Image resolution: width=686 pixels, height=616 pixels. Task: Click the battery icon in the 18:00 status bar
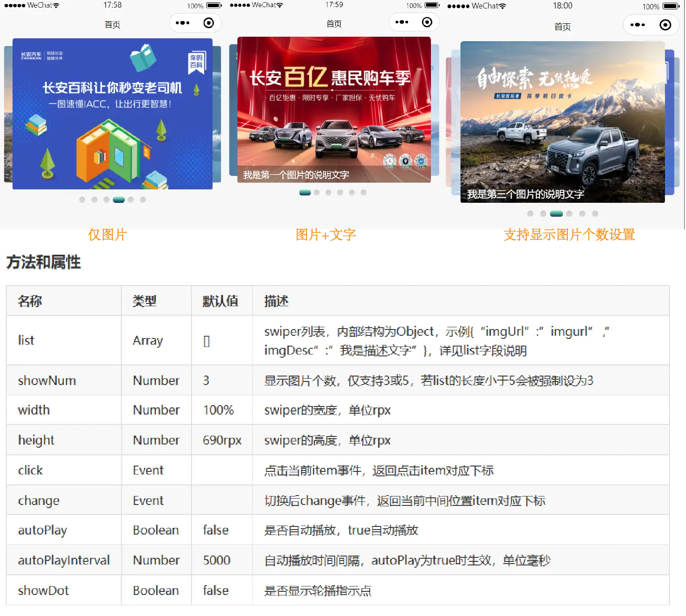point(671,6)
